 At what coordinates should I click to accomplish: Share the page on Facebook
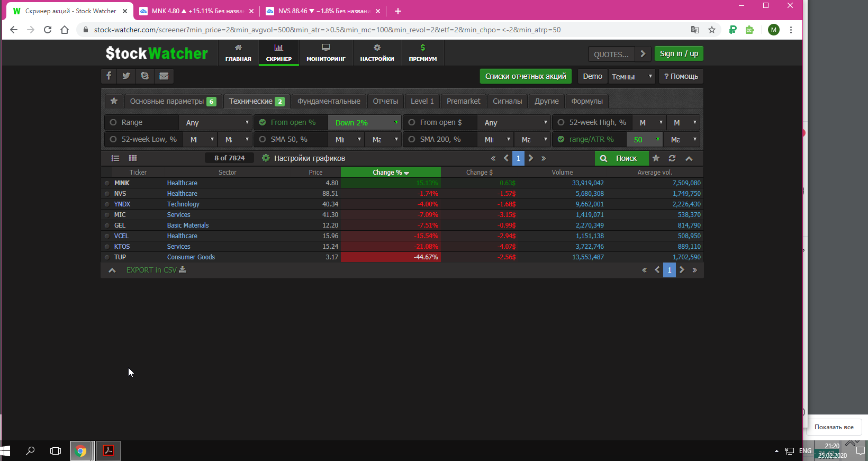click(108, 76)
